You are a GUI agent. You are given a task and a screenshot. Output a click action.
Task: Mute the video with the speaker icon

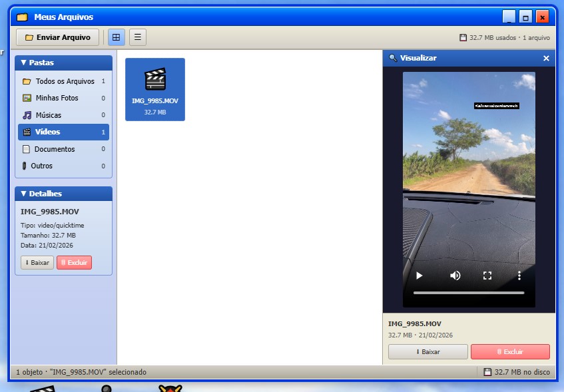point(455,276)
